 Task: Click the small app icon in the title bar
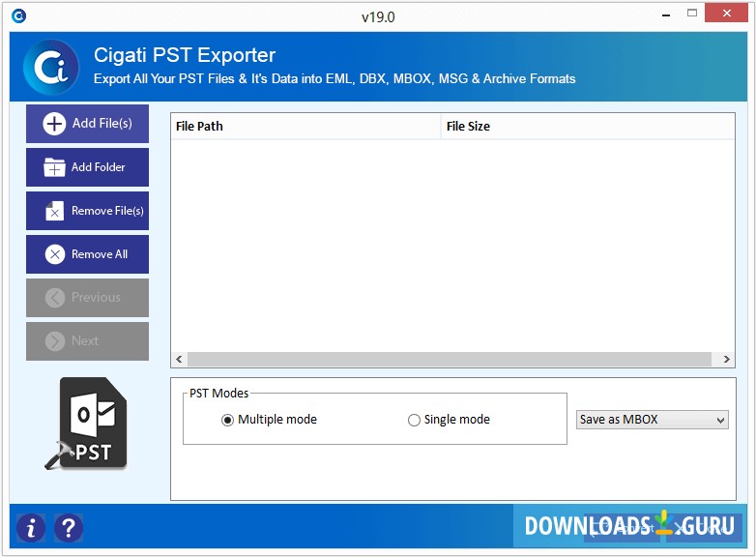pos(18,16)
